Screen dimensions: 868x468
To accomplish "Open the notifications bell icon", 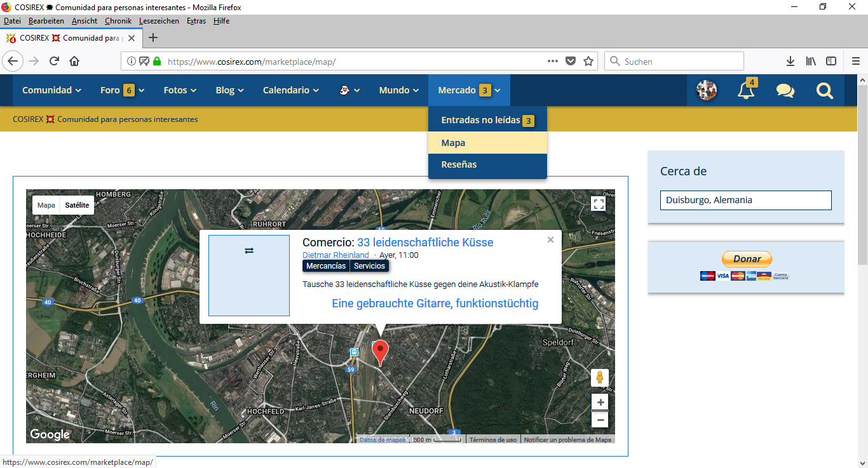I will coord(746,91).
